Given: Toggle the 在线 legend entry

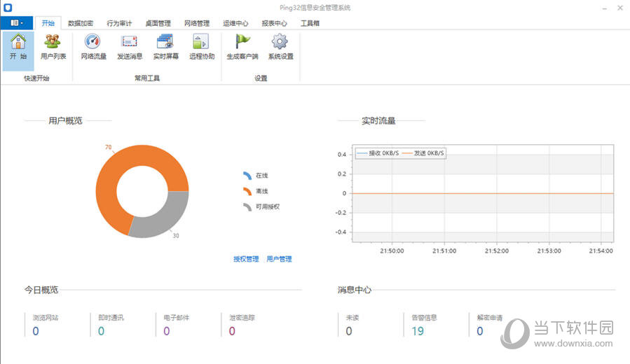Looking at the screenshot, I should click(256, 176).
